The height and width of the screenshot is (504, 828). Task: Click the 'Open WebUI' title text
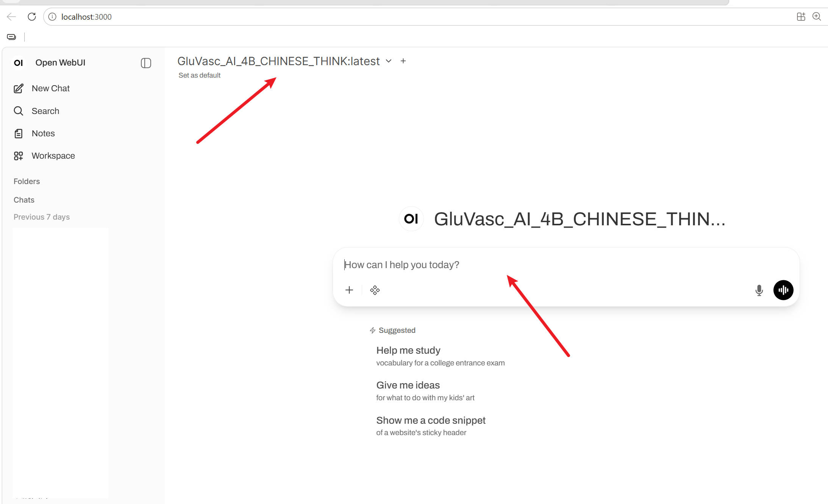(x=60, y=62)
